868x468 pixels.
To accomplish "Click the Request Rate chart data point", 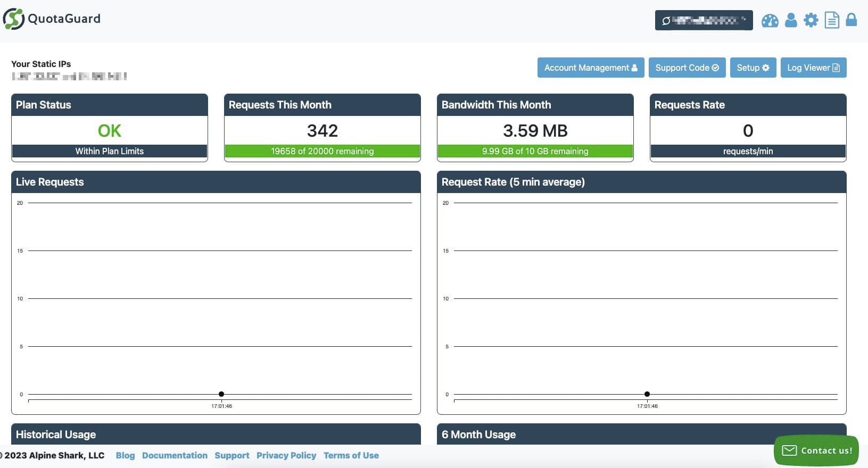I will point(647,394).
